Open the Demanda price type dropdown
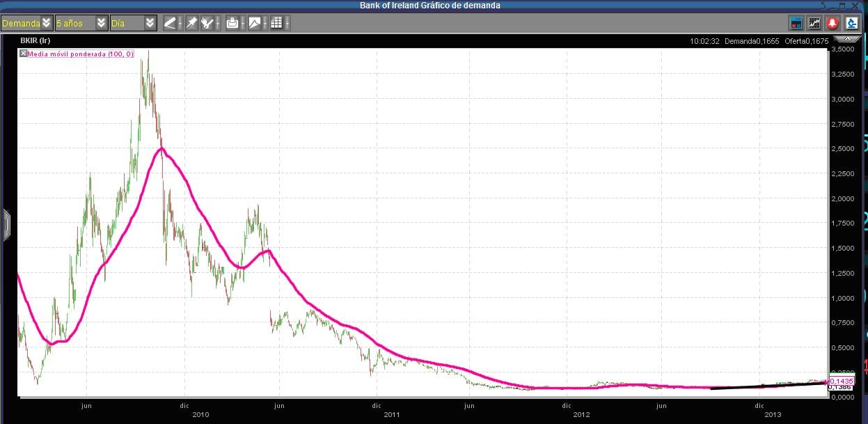This screenshot has height=424, width=868. tap(26, 23)
